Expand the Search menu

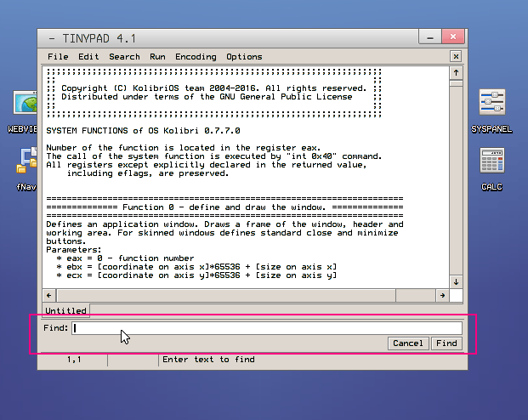click(x=124, y=57)
